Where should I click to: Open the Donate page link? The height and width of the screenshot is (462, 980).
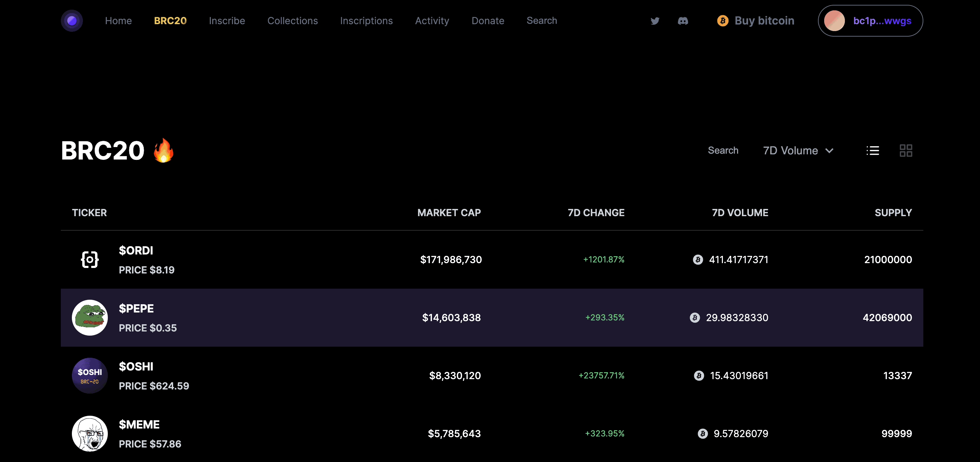pos(488,20)
